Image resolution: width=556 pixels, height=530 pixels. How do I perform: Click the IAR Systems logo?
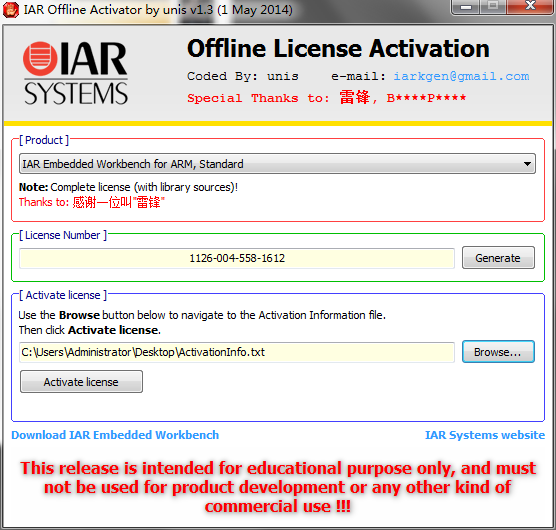(x=75, y=73)
